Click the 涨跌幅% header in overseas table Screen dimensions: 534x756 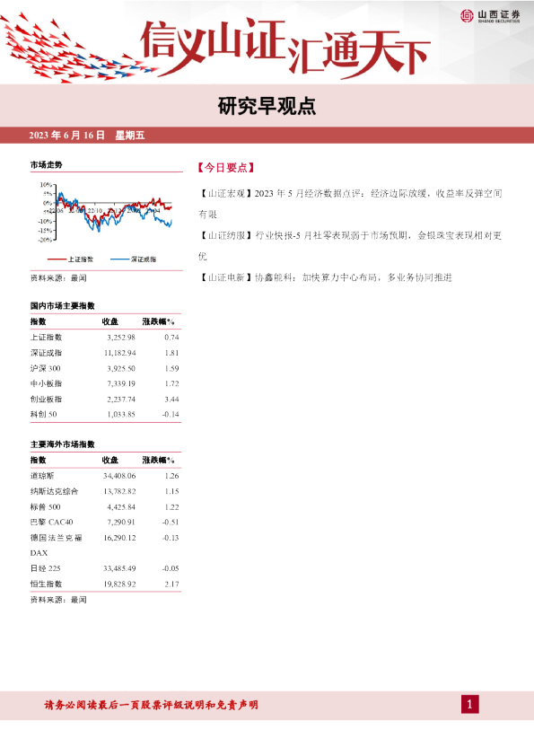[158, 460]
